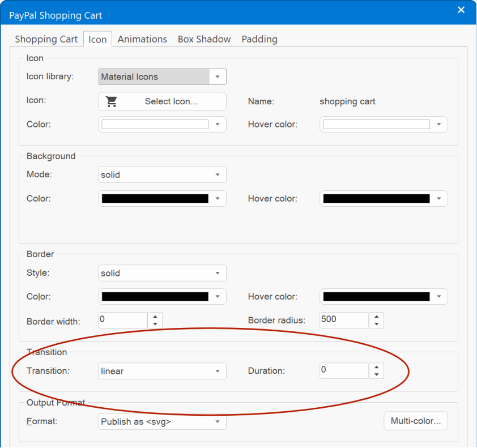Increase Duration with up arrow

[x=377, y=367]
